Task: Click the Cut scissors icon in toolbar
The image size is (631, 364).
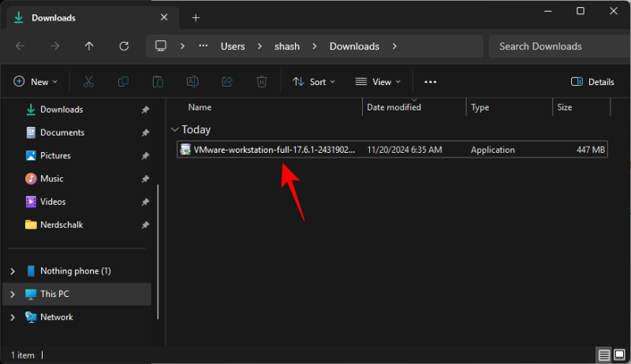Action: [88, 81]
